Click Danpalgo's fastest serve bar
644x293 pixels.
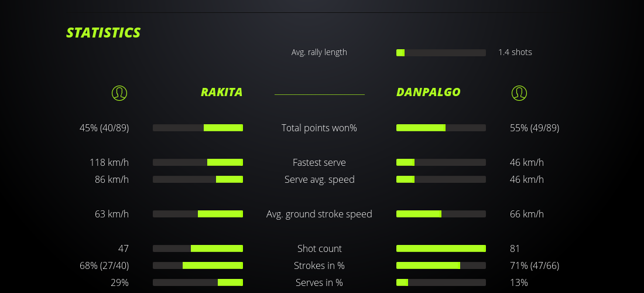[x=441, y=162]
